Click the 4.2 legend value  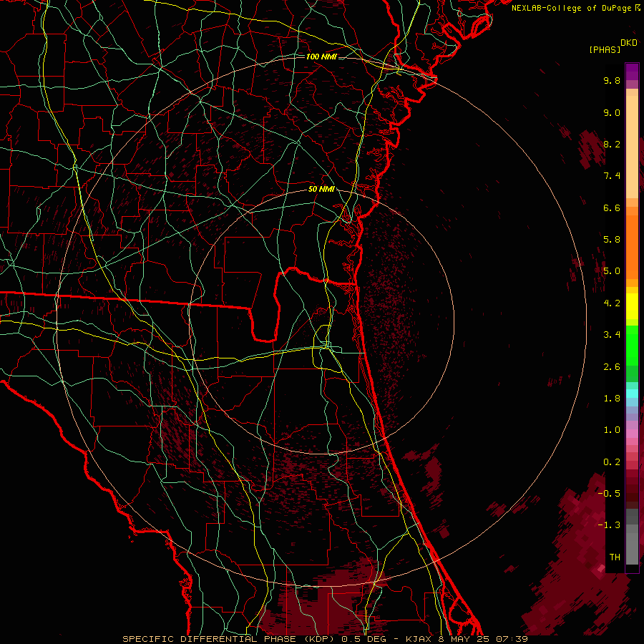pyautogui.click(x=612, y=303)
